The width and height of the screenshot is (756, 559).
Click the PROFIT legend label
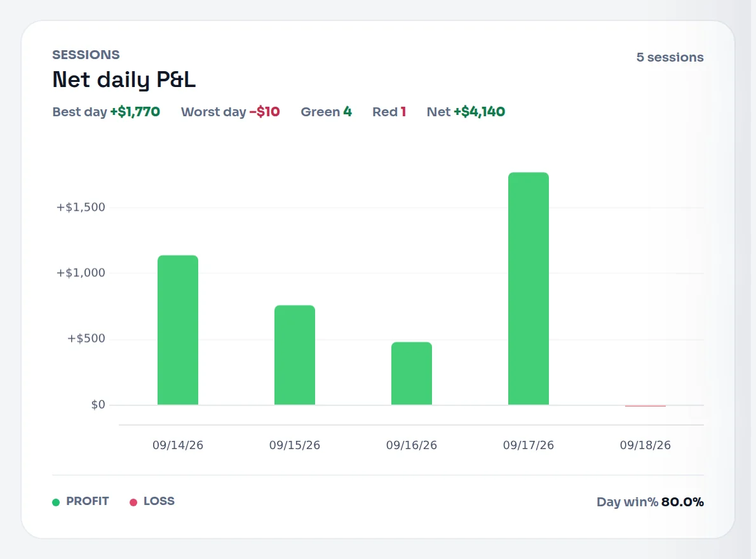(x=87, y=501)
